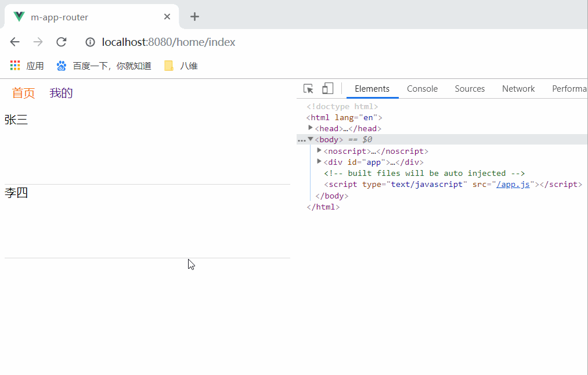Expand the head element node

310,128
